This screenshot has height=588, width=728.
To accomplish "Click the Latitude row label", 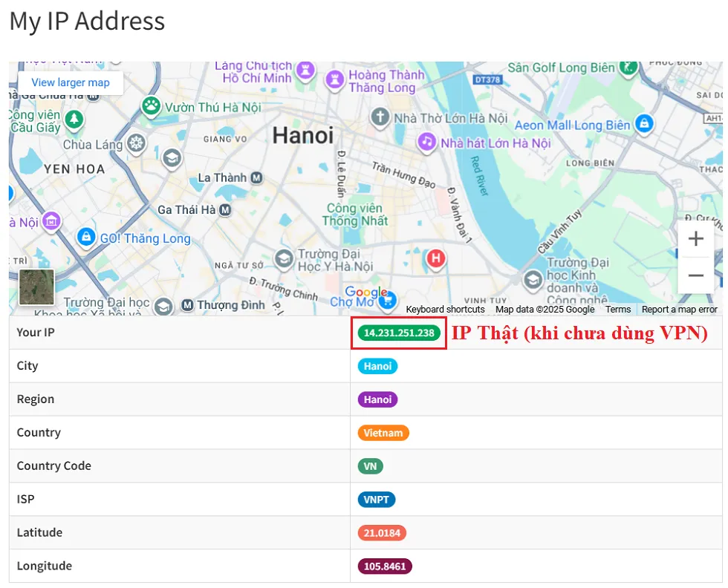I will (x=39, y=532).
